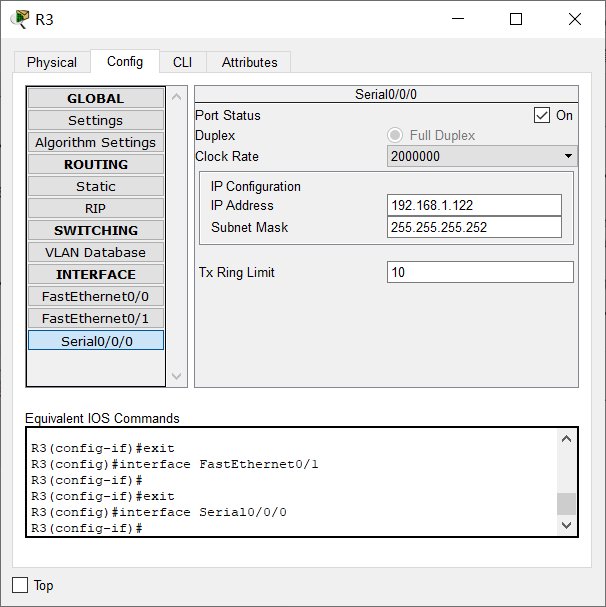Click the sidebar list scroll down arrow
Screen dimensions: 606x607
point(177,376)
